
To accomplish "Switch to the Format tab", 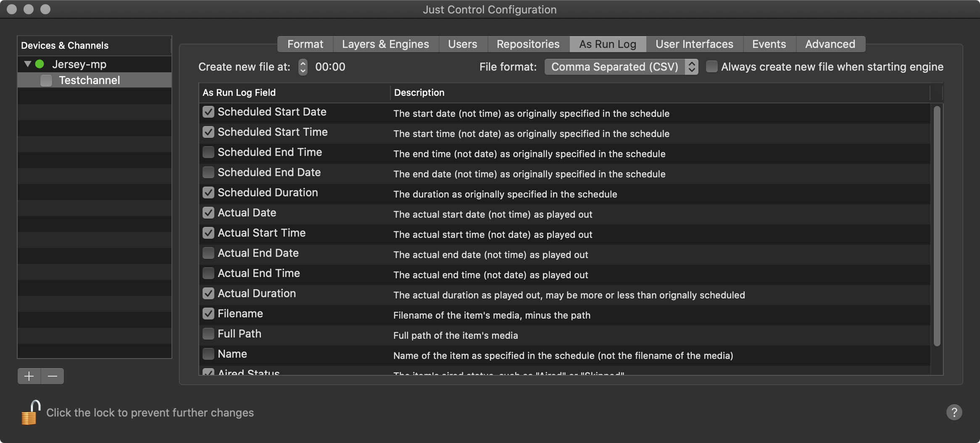I will pyautogui.click(x=305, y=44).
